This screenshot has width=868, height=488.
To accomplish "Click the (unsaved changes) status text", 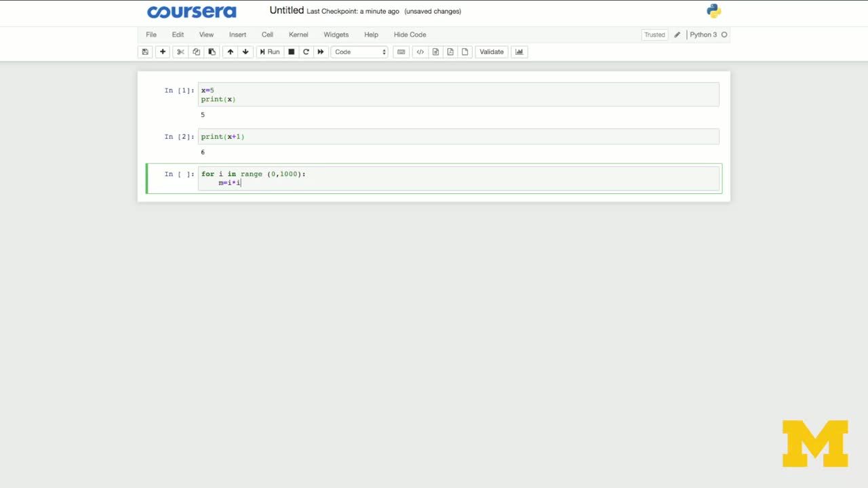I will pyautogui.click(x=433, y=12).
